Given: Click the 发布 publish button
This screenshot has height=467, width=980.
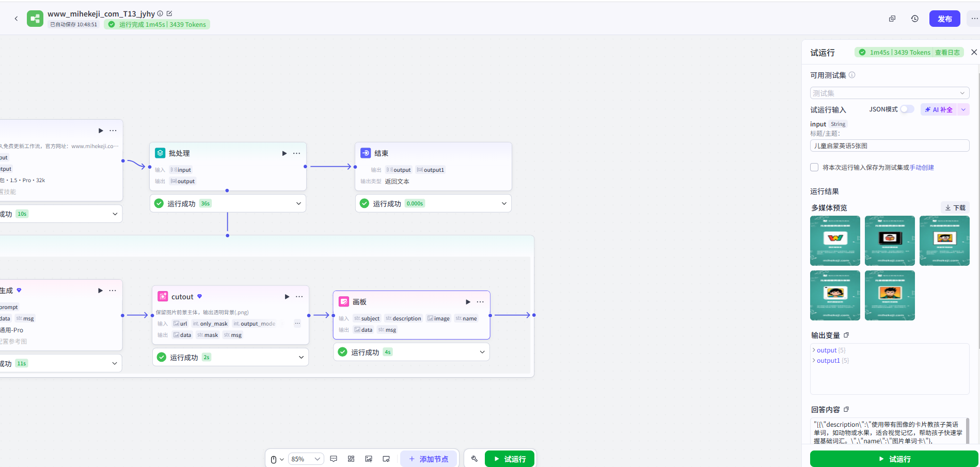Looking at the screenshot, I should coord(944,19).
